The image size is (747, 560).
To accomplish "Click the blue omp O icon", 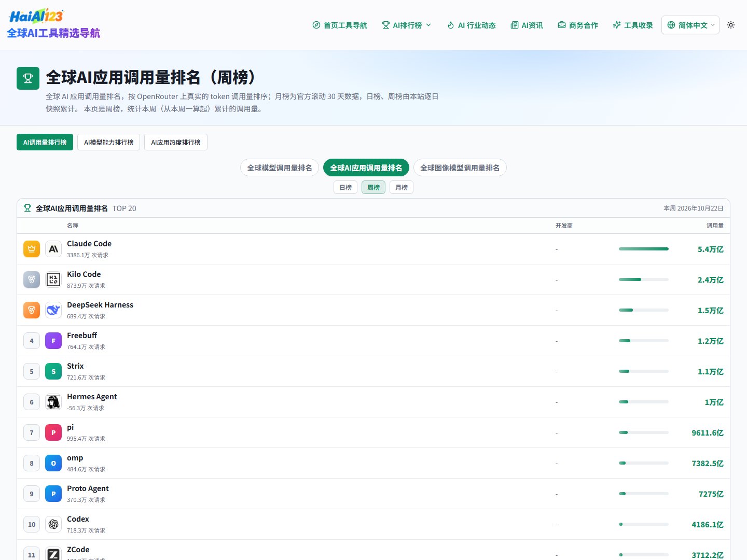I will (x=53, y=463).
